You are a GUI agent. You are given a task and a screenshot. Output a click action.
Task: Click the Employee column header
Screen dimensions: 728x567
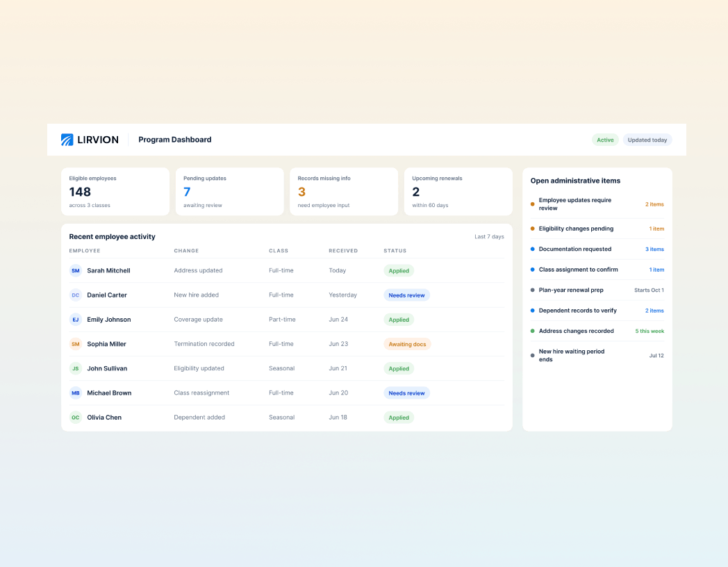[x=85, y=251]
